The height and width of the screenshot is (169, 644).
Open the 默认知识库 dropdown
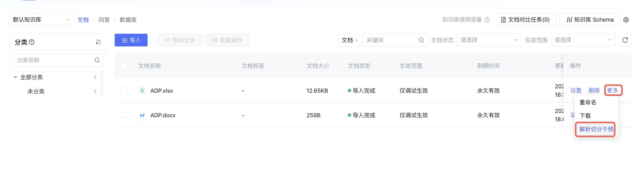(x=42, y=20)
